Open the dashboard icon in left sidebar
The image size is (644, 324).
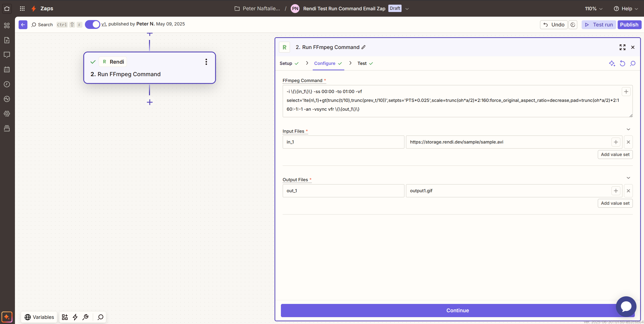(x=7, y=25)
